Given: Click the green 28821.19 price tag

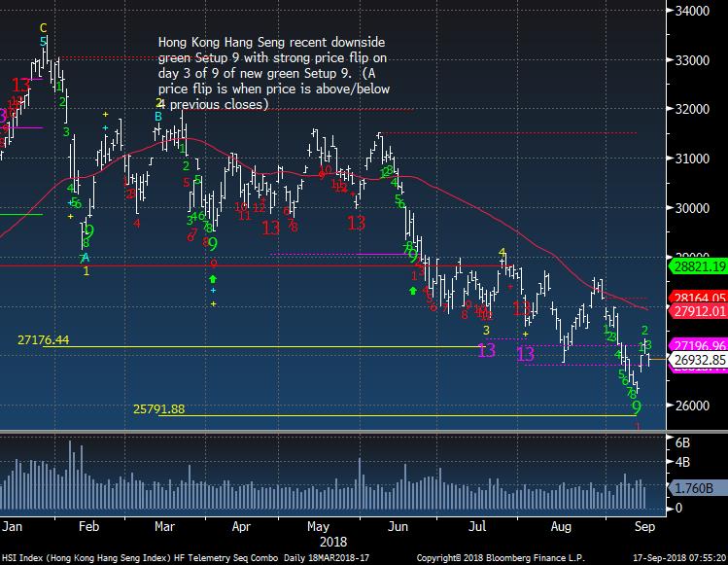Looking at the screenshot, I should tap(697, 266).
